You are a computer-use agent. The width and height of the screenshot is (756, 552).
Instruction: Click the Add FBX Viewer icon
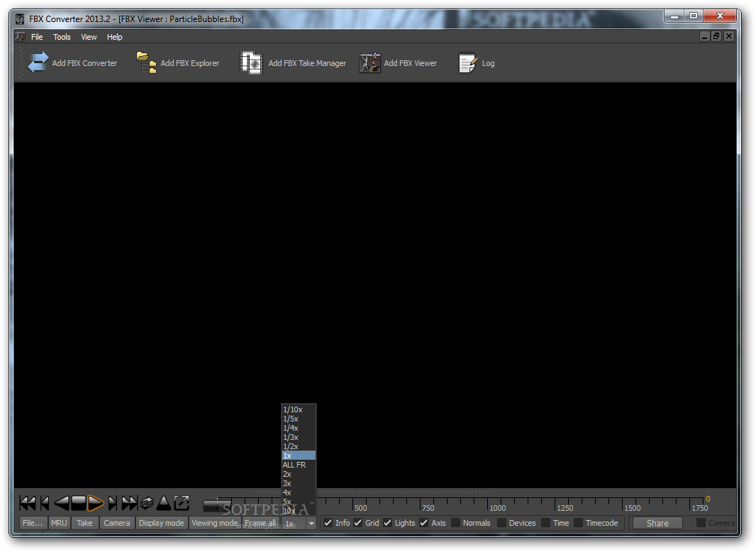click(369, 62)
